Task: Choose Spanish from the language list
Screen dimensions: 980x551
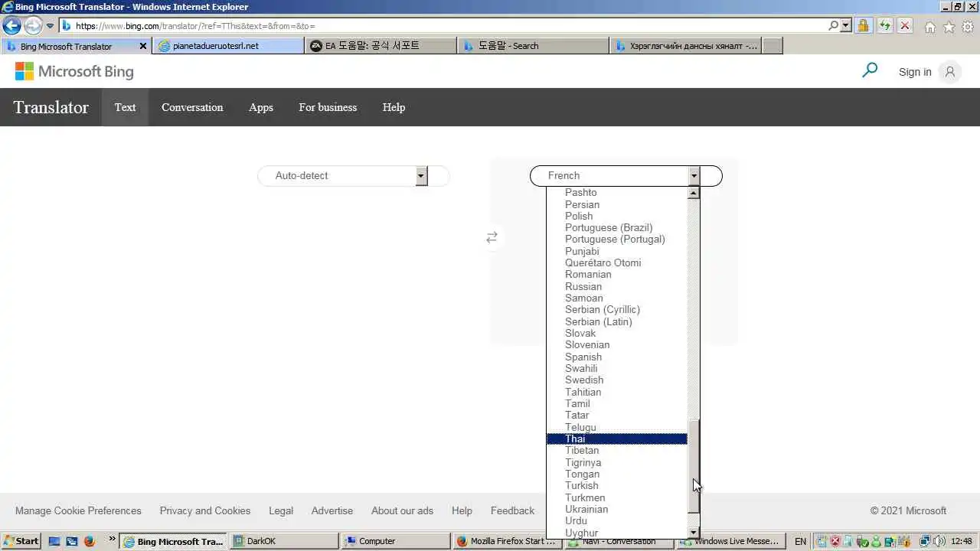Action: (616, 357)
